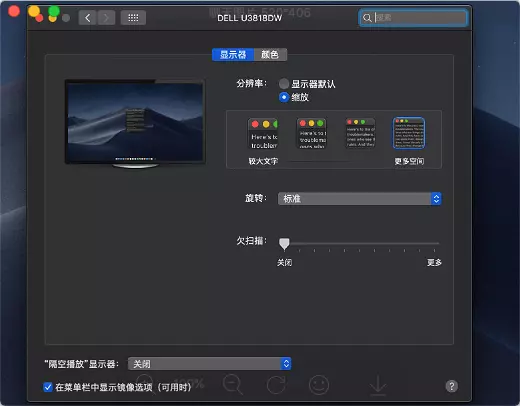
Task: Open the 旋转 dropdown showing 标准
Action: point(360,199)
